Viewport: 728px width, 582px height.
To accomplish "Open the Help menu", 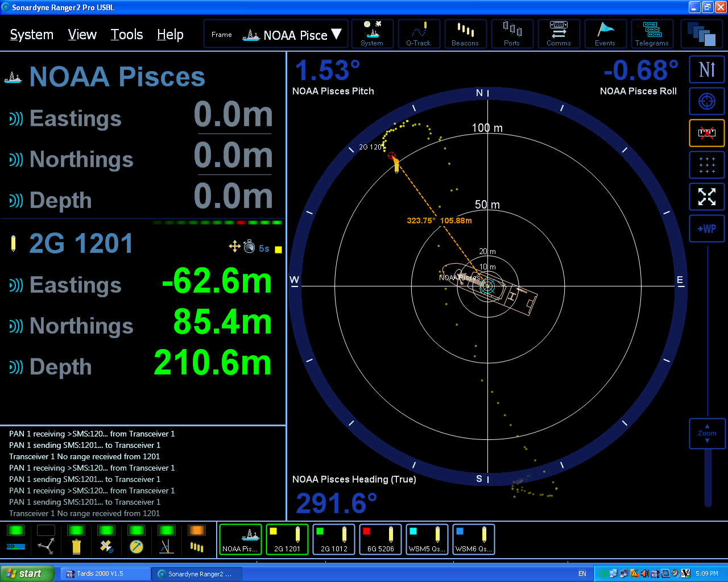I will [170, 35].
